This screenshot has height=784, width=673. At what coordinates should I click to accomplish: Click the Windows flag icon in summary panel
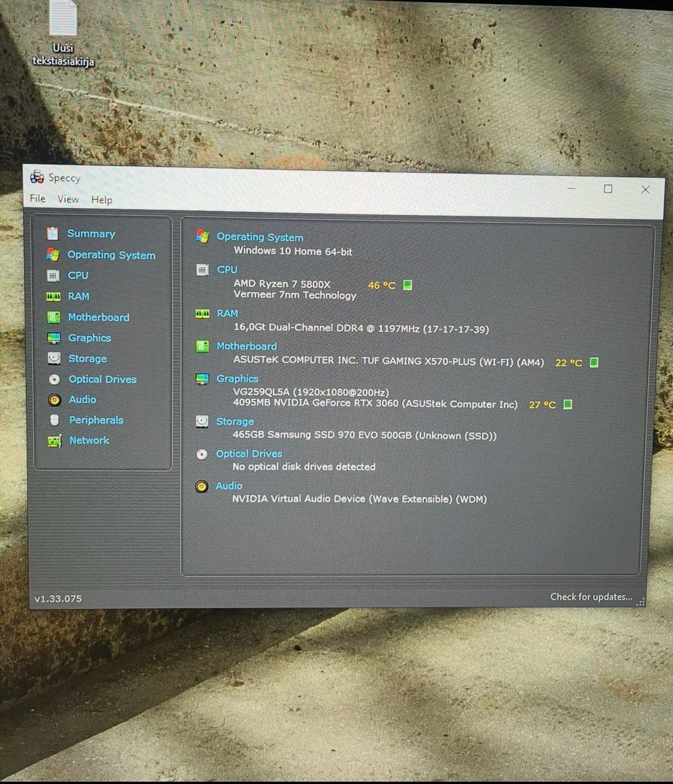203,236
